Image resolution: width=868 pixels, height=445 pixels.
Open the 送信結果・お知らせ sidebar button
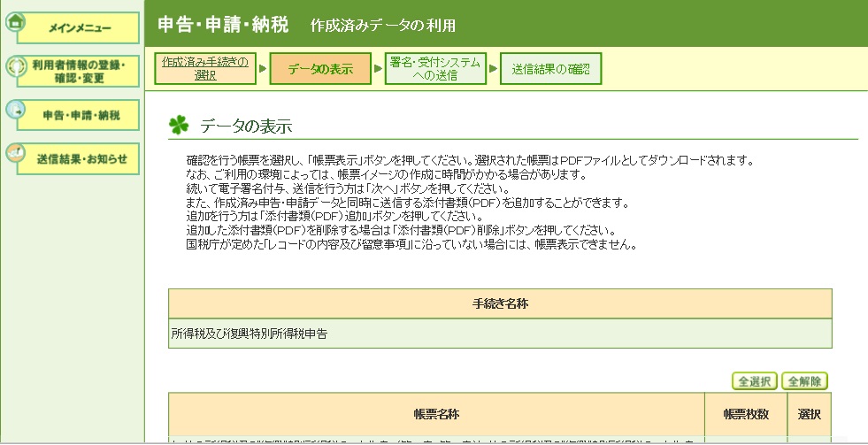click(78, 159)
